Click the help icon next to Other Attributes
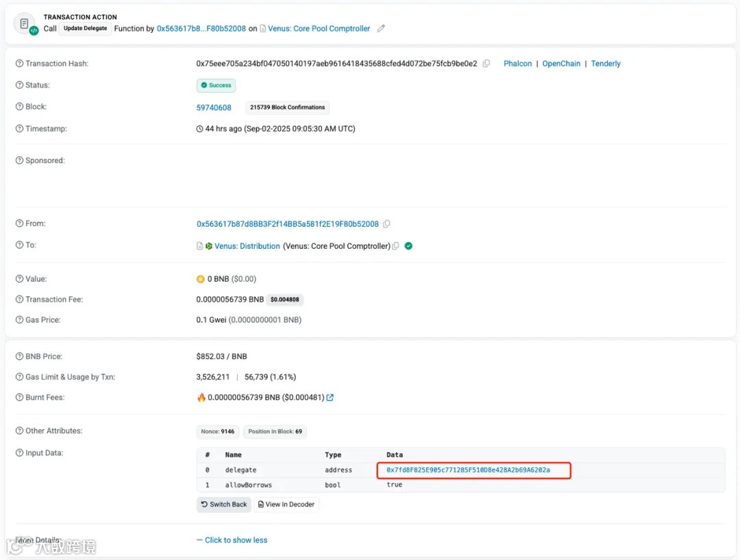Viewport: 740px width, 560px height. pyautogui.click(x=19, y=430)
